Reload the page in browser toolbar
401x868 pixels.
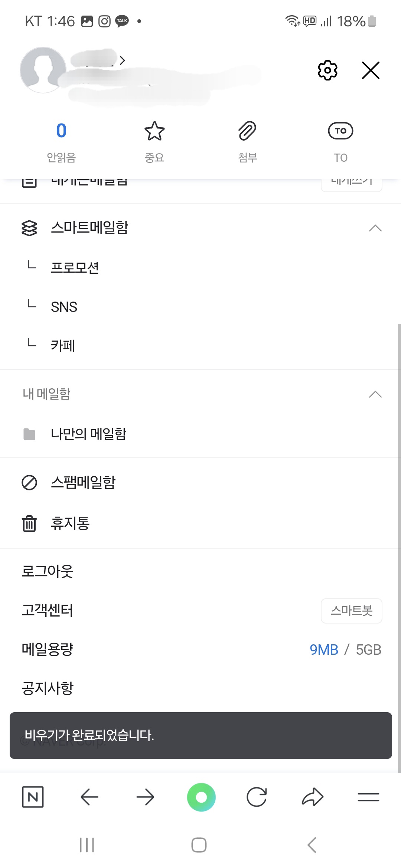point(257,797)
